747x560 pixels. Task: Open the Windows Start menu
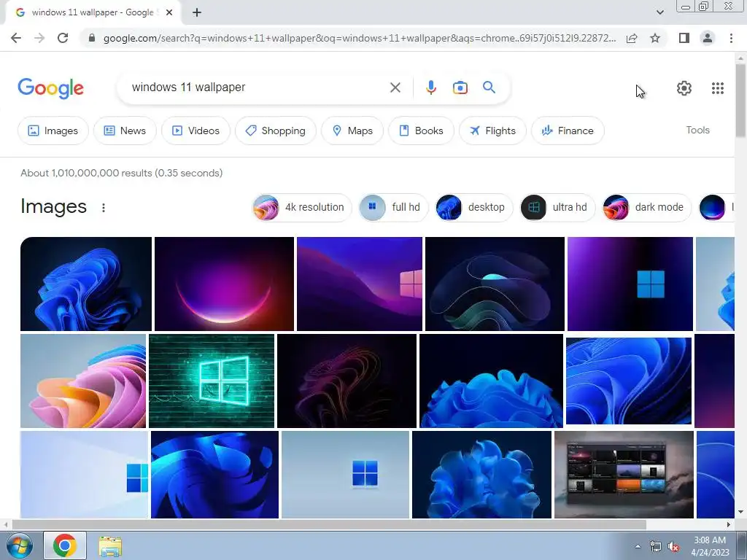[x=19, y=545]
